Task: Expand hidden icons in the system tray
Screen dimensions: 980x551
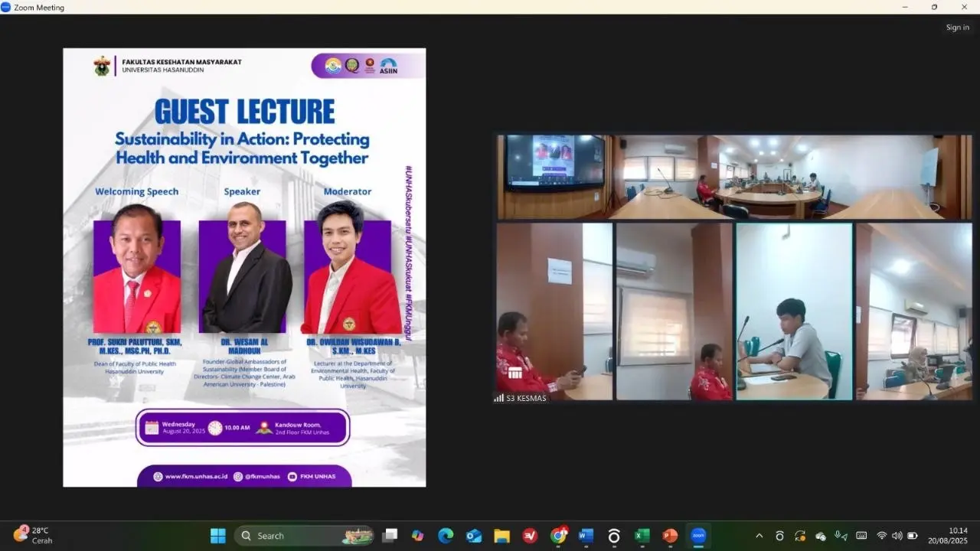Action: 759,536
